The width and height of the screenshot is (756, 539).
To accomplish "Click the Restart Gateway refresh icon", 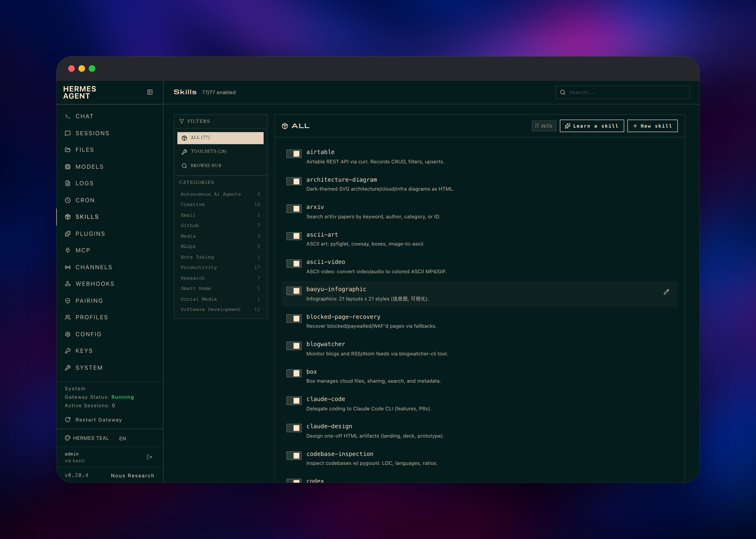I will (68, 420).
